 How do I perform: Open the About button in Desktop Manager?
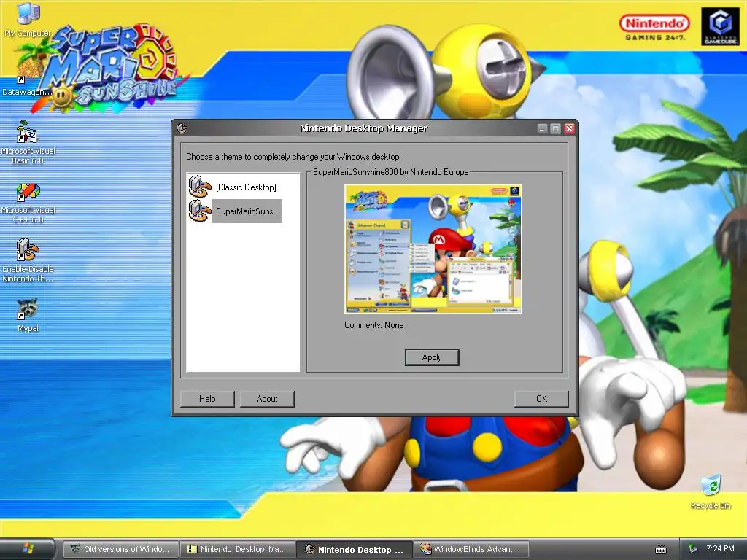267,399
